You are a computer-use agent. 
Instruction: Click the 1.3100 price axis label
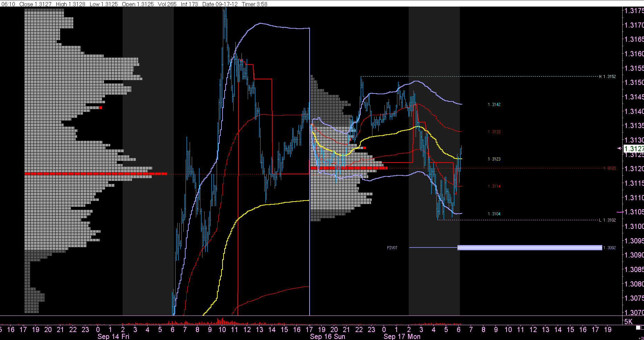pos(634,226)
